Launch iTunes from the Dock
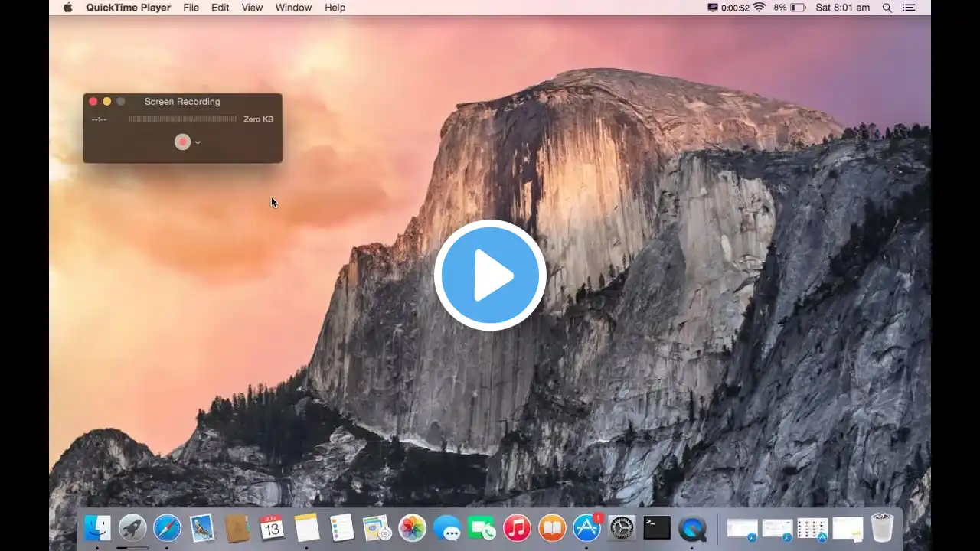This screenshot has height=551, width=980. coord(517,528)
